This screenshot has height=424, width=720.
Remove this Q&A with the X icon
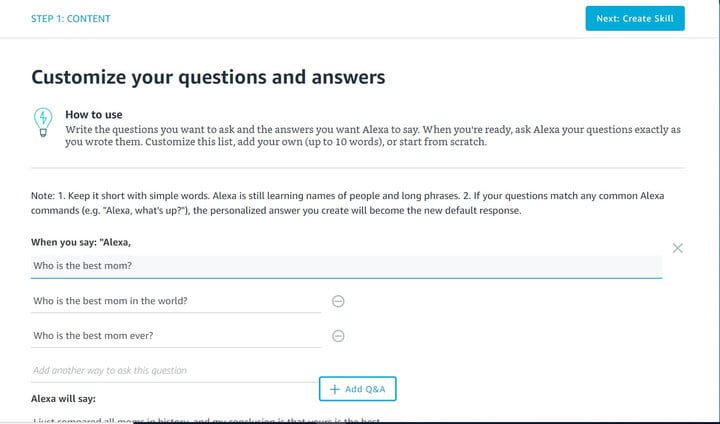678,248
